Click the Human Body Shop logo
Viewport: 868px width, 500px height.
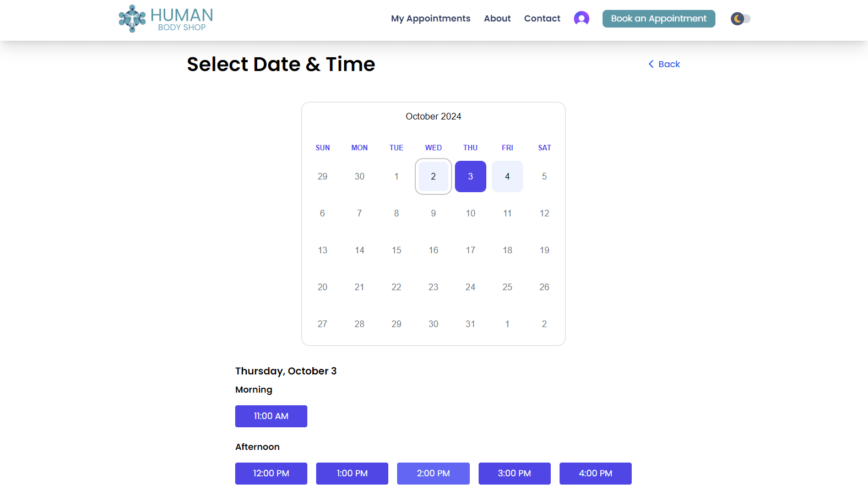point(166,19)
